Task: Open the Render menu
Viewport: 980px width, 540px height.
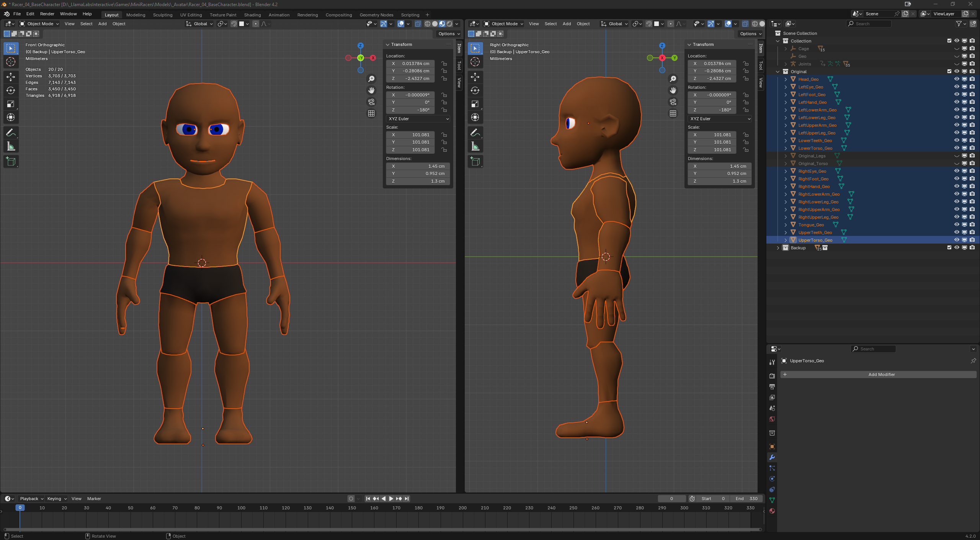Action: pos(47,14)
